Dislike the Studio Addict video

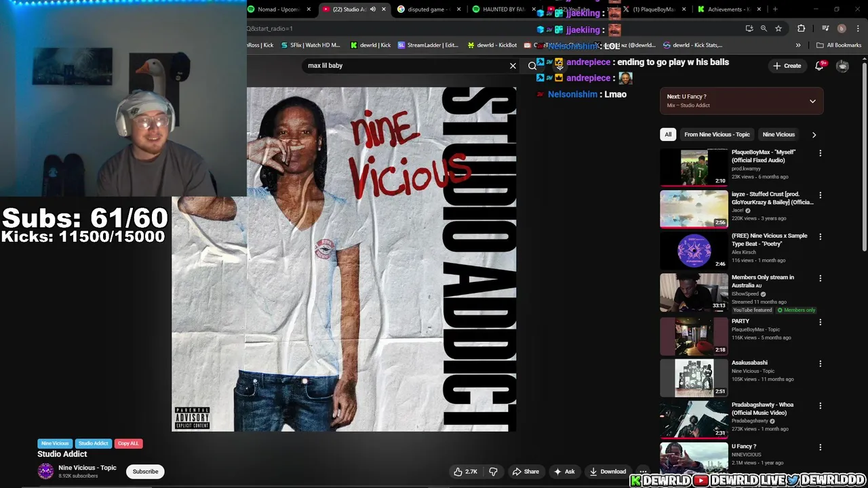(x=493, y=472)
